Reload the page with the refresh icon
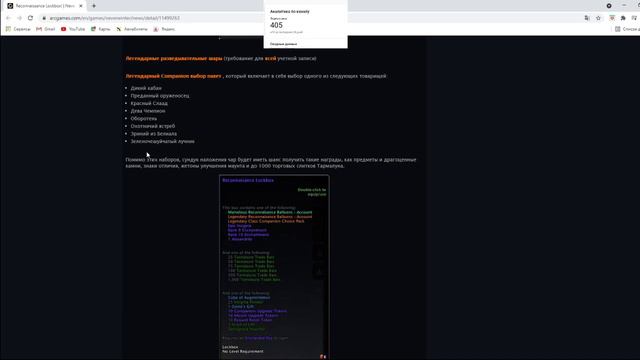Viewport: 640px width, 360px height. [x=30, y=18]
